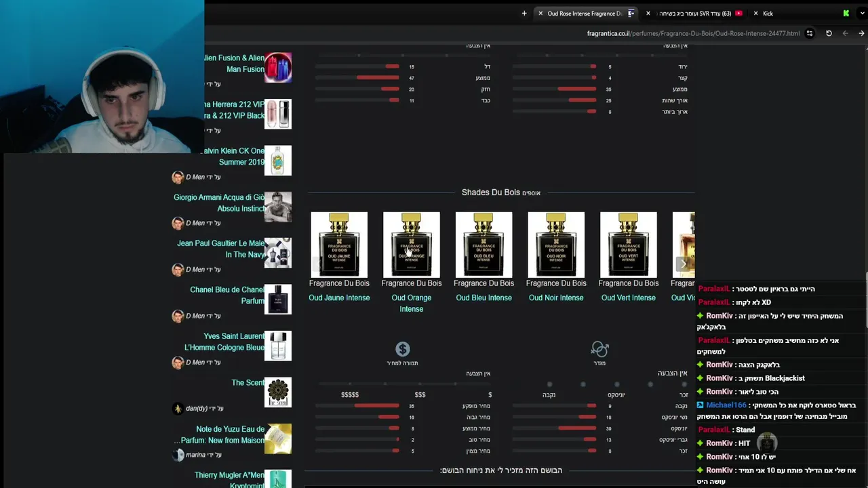The width and height of the screenshot is (868, 488).
Task: Open site settings icon in address bar
Action: click(809, 33)
